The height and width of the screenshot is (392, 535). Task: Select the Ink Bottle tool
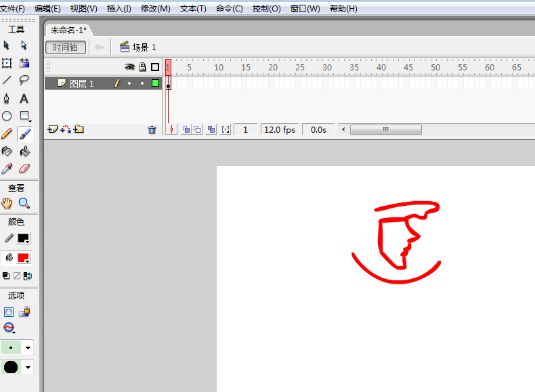(7, 151)
